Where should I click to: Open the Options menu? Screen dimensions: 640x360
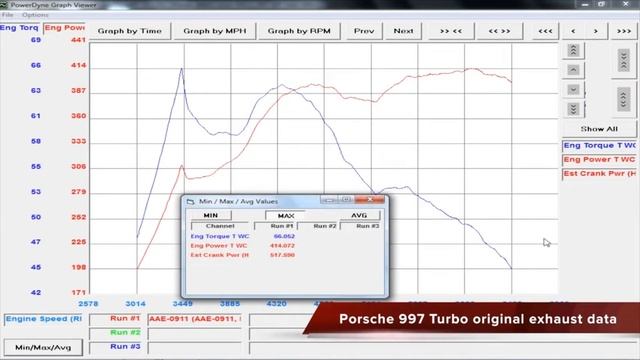35,15
